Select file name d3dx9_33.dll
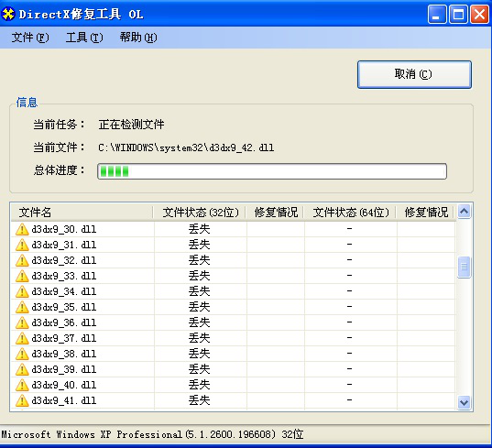 pyautogui.click(x=64, y=276)
